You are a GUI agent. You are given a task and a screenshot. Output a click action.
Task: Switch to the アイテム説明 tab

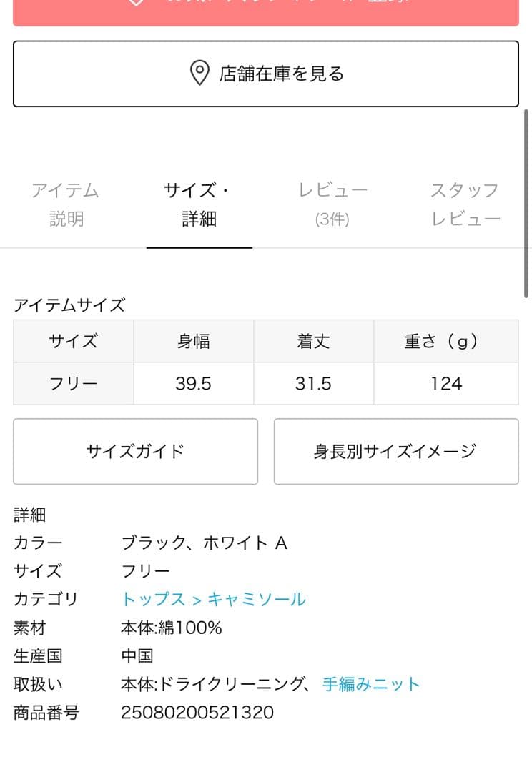click(x=66, y=204)
